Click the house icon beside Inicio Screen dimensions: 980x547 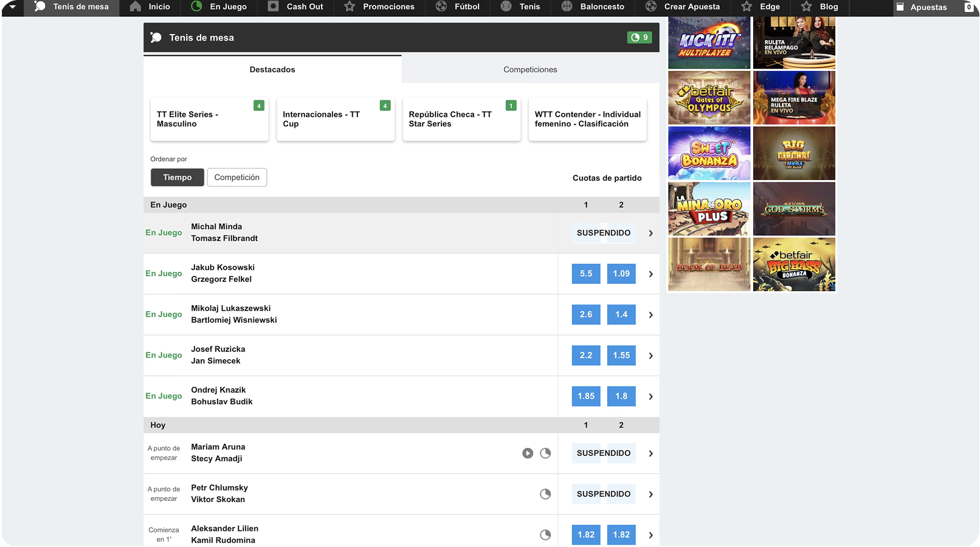click(136, 6)
